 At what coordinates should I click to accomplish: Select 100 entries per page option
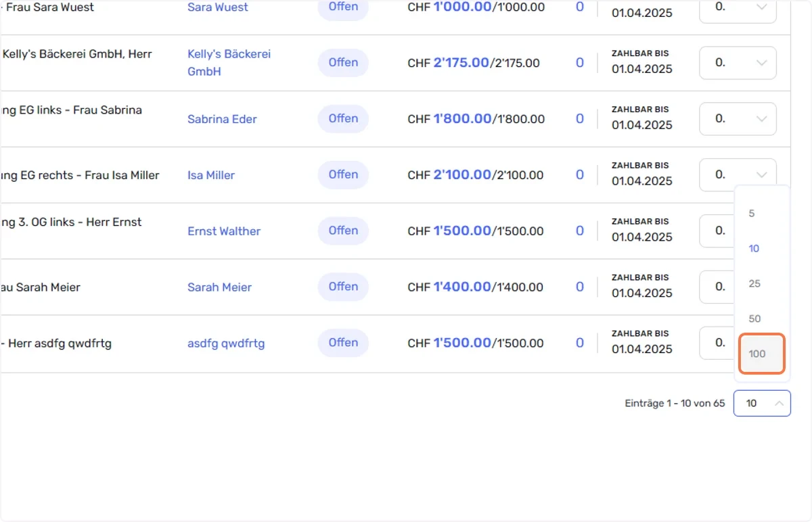[762, 354]
